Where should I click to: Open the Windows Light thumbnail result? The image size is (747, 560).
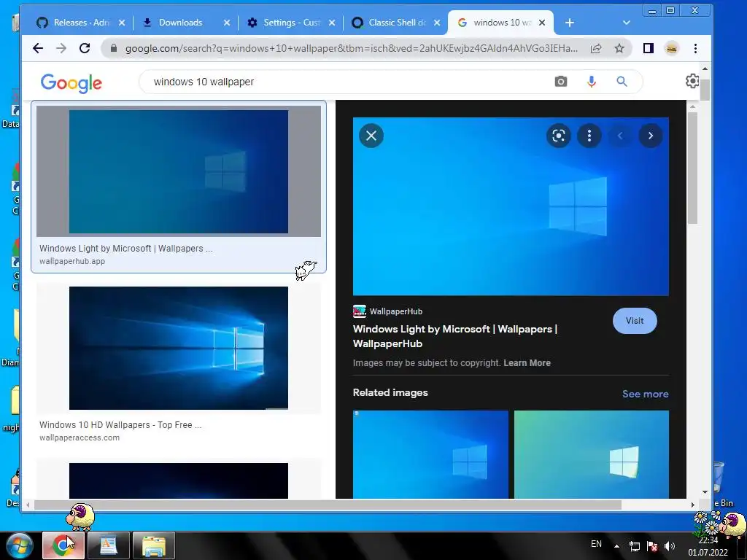coord(179,171)
